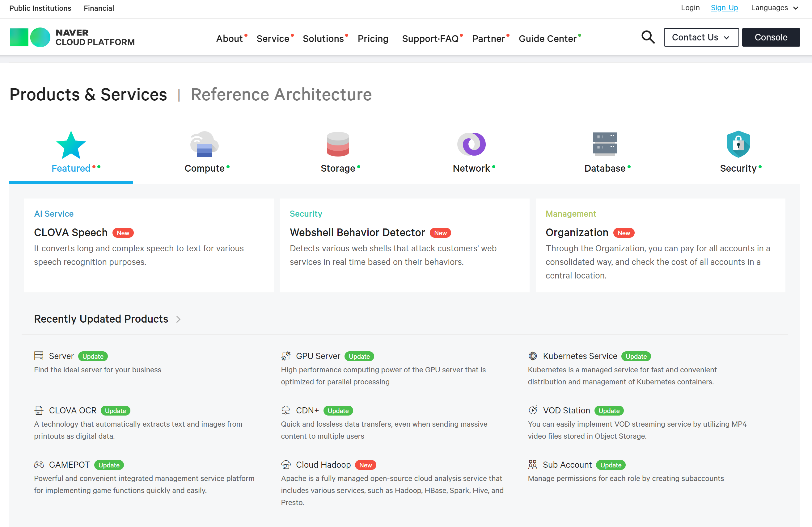This screenshot has height=527, width=812.
Task: Click the Cloud Hadoop icon
Action: point(286,465)
